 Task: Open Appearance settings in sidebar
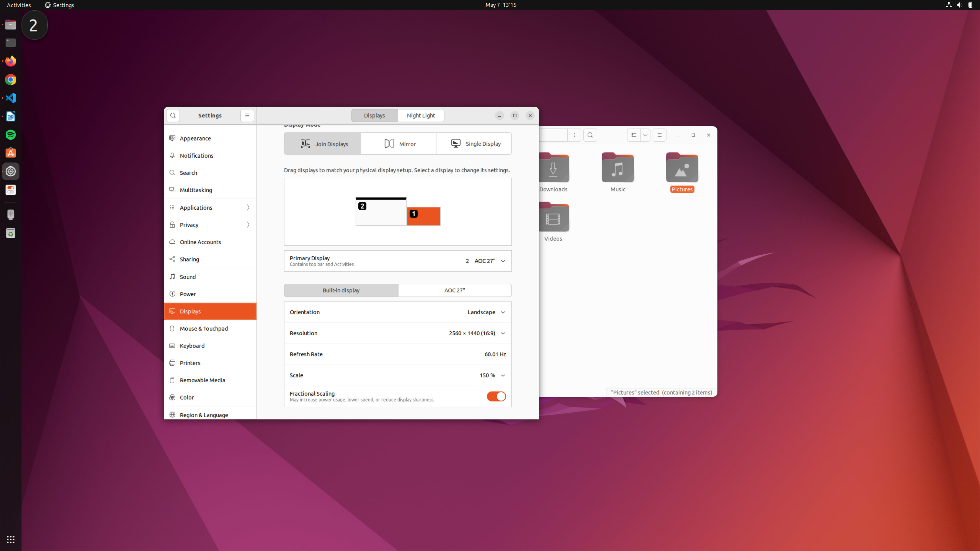point(210,138)
